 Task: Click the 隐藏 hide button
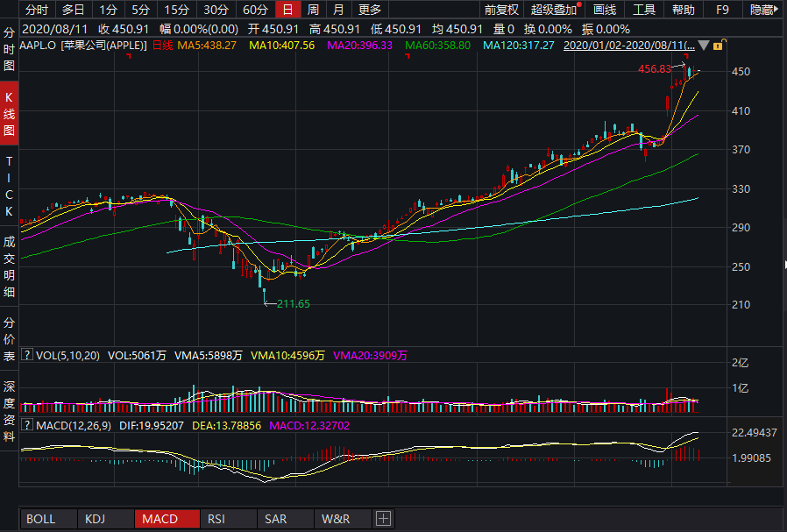click(763, 10)
